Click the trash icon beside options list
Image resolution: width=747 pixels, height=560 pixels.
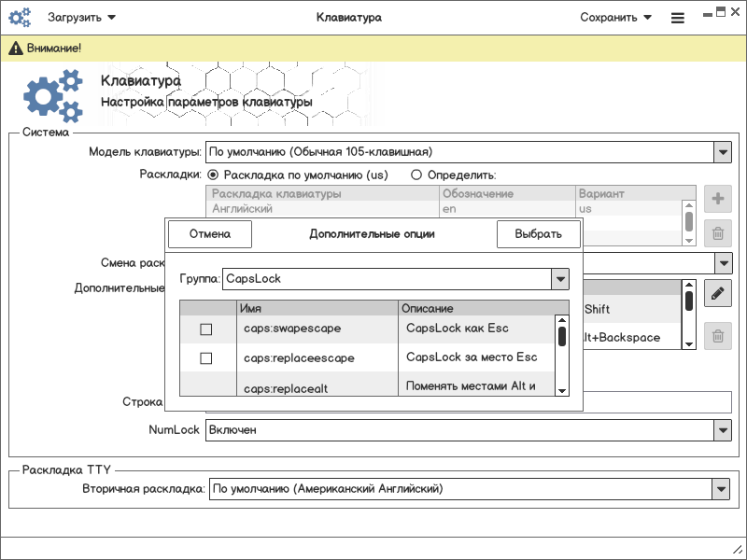717,335
